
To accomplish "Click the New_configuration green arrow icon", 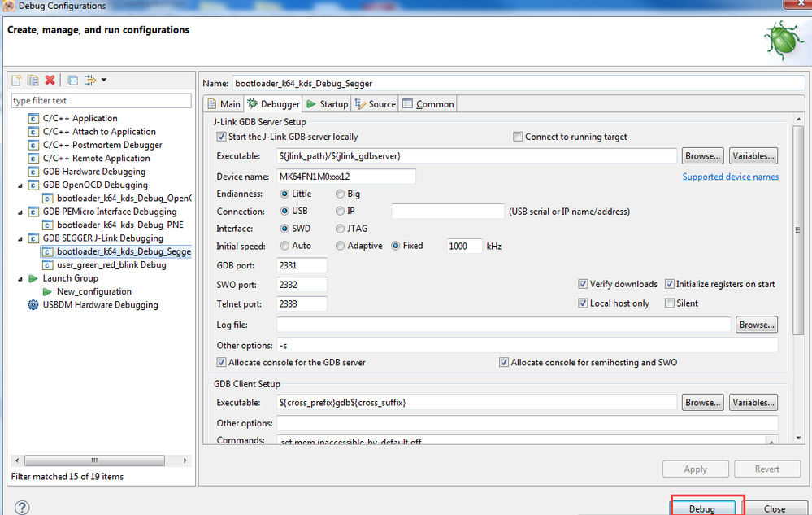I will (x=47, y=292).
